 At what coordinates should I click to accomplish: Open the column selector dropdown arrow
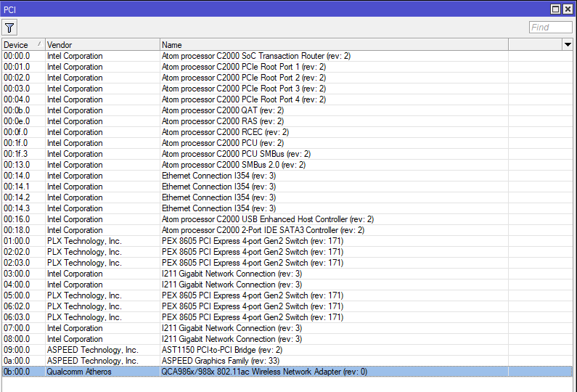coord(568,44)
